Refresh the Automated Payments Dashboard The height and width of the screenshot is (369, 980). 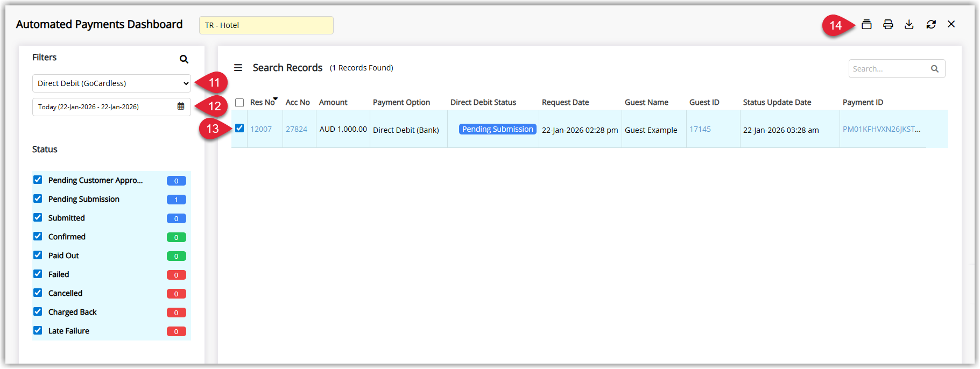pyautogui.click(x=931, y=24)
